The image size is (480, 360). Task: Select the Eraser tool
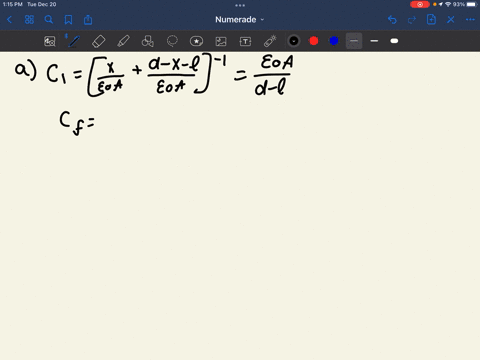pyautogui.click(x=99, y=41)
